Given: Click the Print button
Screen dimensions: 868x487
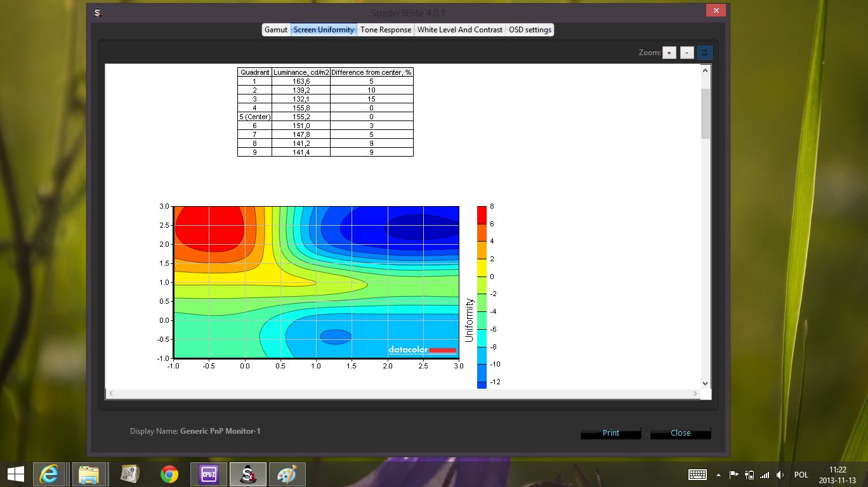Looking at the screenshot, I should click(611, 433).
